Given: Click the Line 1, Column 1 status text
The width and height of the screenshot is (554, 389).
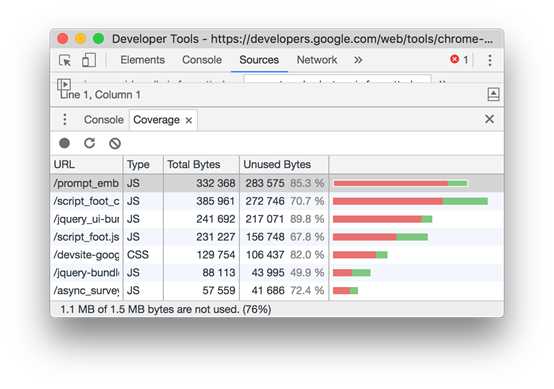Looking at the screenshot, I should click(x=100, y=95).
